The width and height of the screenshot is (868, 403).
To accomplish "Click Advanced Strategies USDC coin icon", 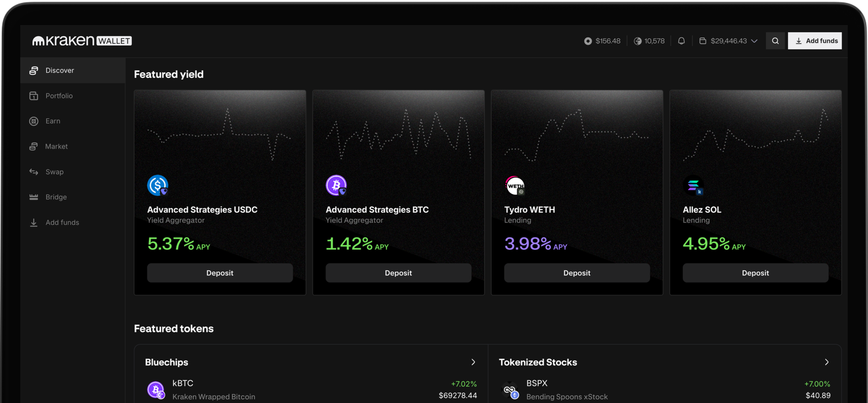I will tap(158, 185).
